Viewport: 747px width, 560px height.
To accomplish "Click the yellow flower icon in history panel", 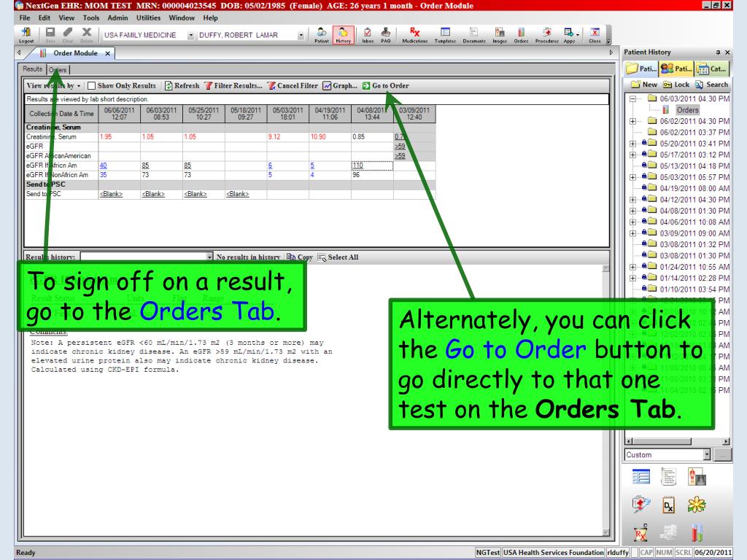I will point(696,505).
